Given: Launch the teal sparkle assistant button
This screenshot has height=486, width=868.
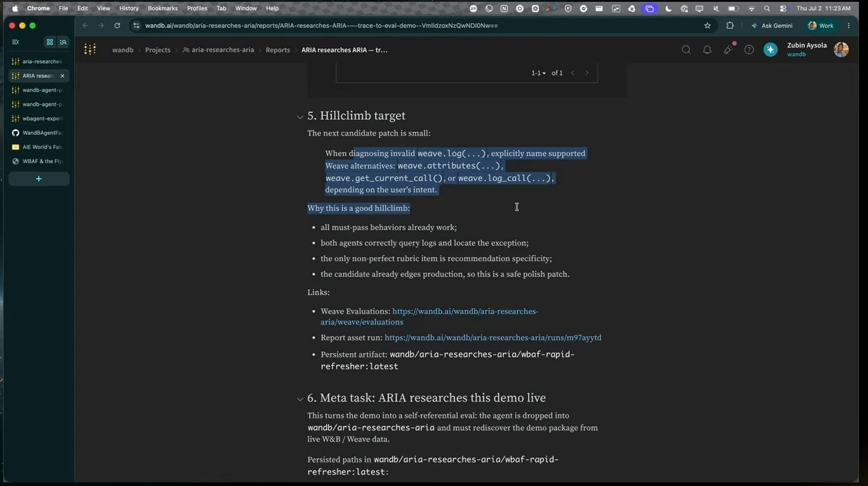Looking at the screenshot, I should [x=770, y=50].
